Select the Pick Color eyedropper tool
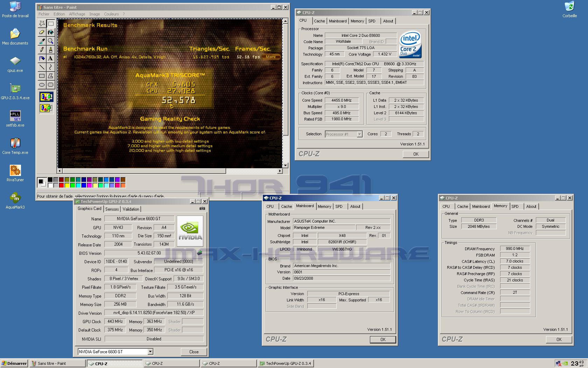 point(42,41)
